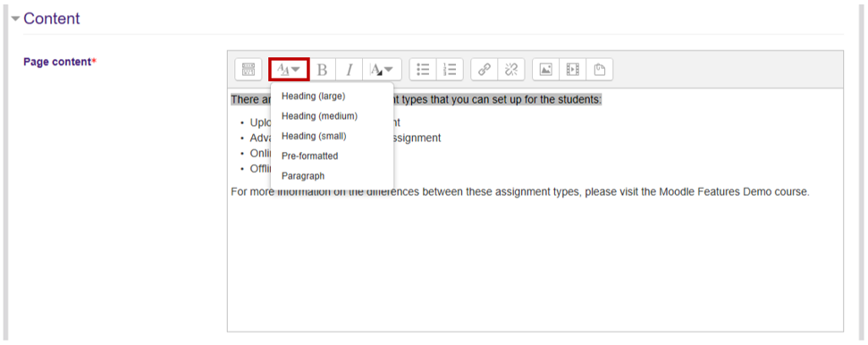868x345 pixels.
Task: Insert media using the film icon
Action: tap(573, 70)
